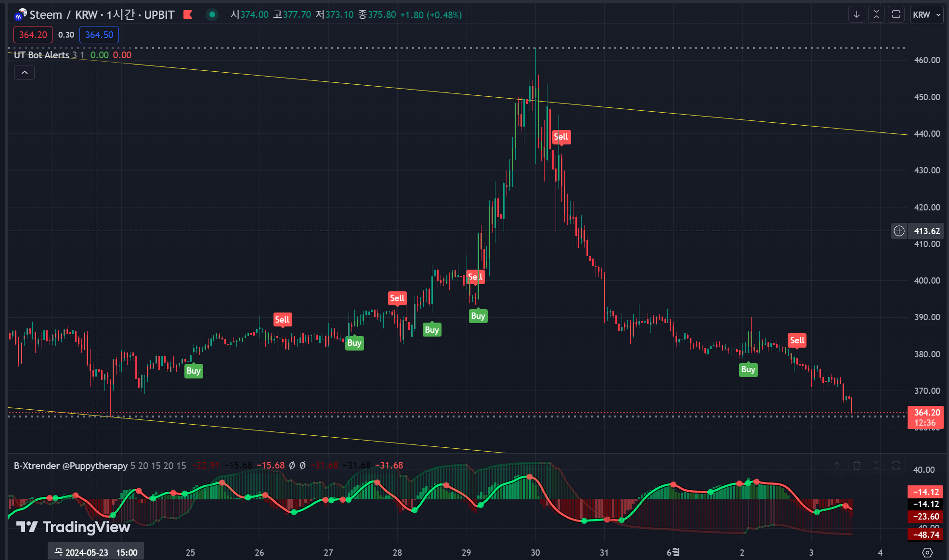Click the move pane down arrow icon
Viewport: 949px width, 560px height.
857,14
